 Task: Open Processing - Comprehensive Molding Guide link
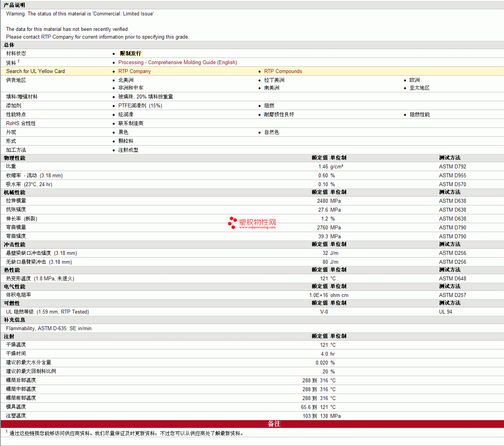point(178,62)
